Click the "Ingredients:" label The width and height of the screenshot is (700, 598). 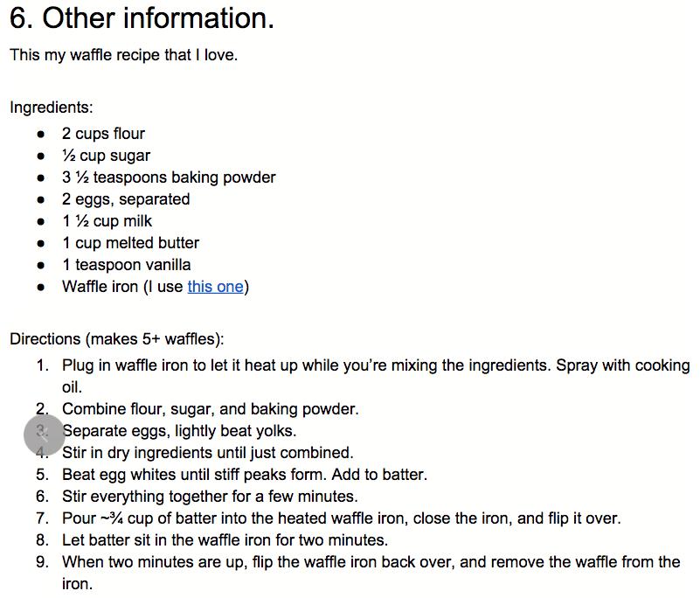pos(52,108)
